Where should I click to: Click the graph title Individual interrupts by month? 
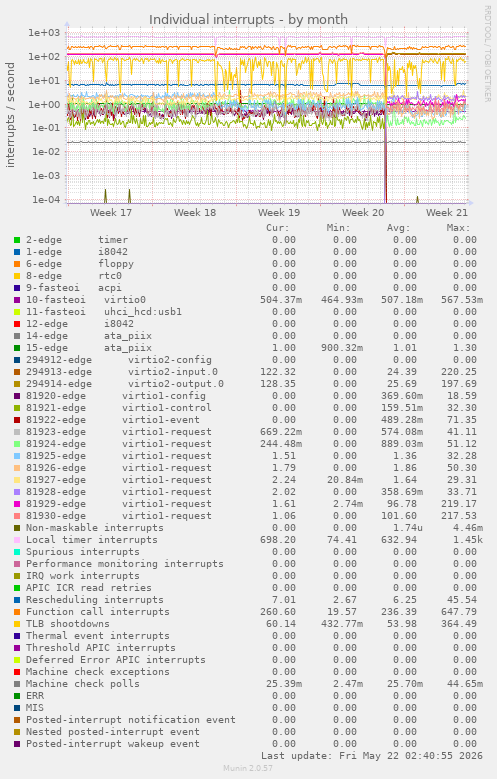click(248, 19)
